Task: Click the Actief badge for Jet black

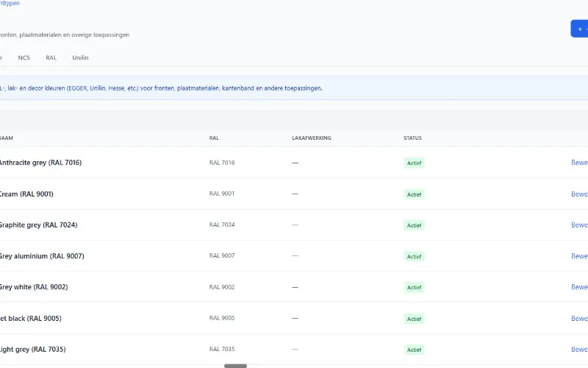Action: [x=414, y=319]
